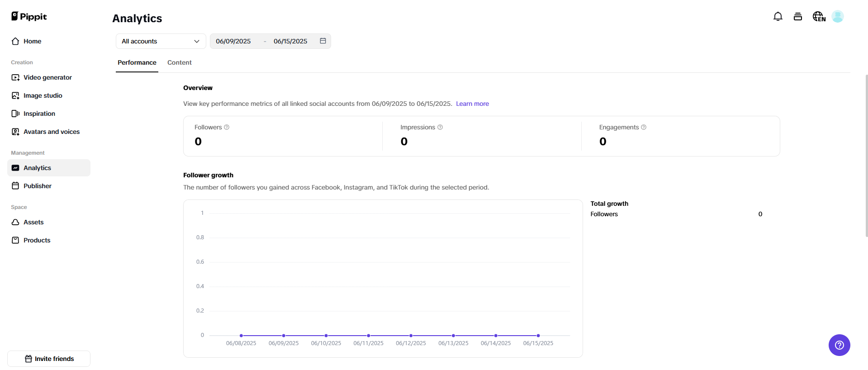The image size is (868, 370).
Task: Click the Products icon
Action: [x=15, y=240]
